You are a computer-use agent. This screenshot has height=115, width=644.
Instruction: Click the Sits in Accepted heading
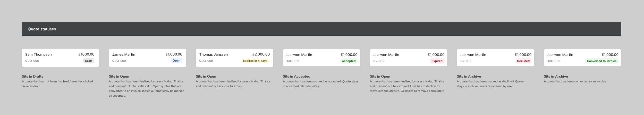click(x=296, y=76)
